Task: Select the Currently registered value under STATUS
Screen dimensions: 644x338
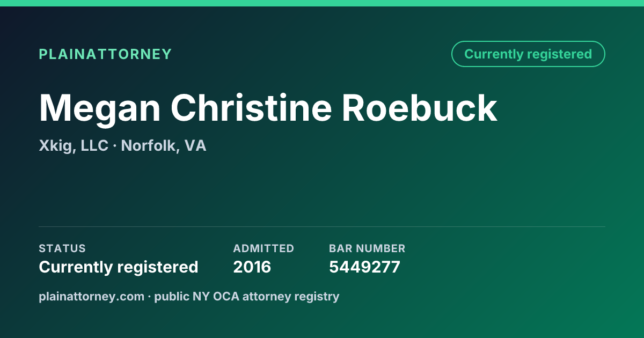Action: coord(119,267)
